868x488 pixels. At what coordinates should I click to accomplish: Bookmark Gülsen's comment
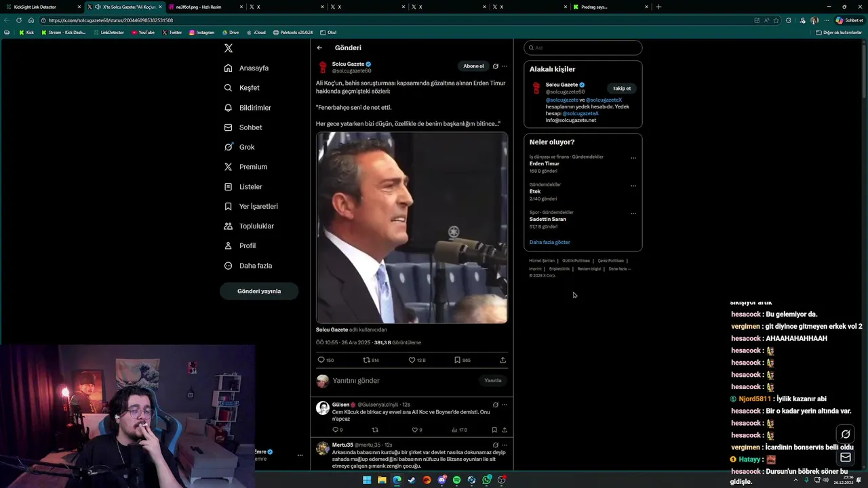pos(494,430)
